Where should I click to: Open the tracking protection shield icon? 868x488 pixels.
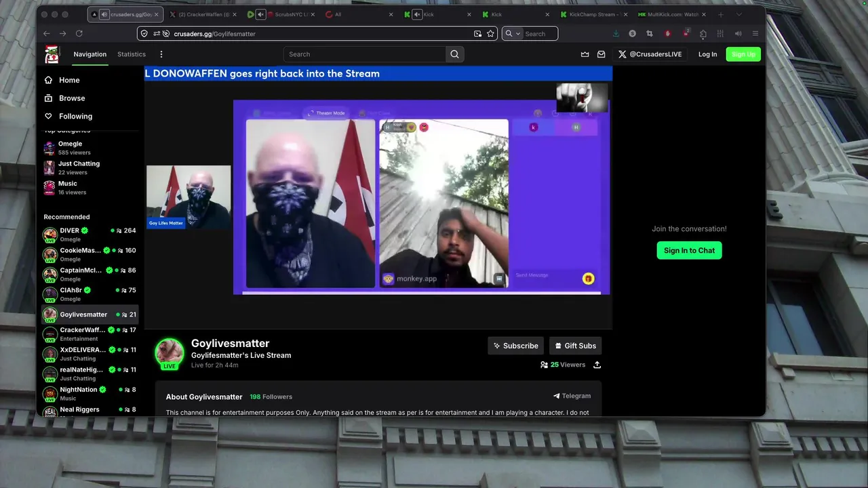pos(144,33)
